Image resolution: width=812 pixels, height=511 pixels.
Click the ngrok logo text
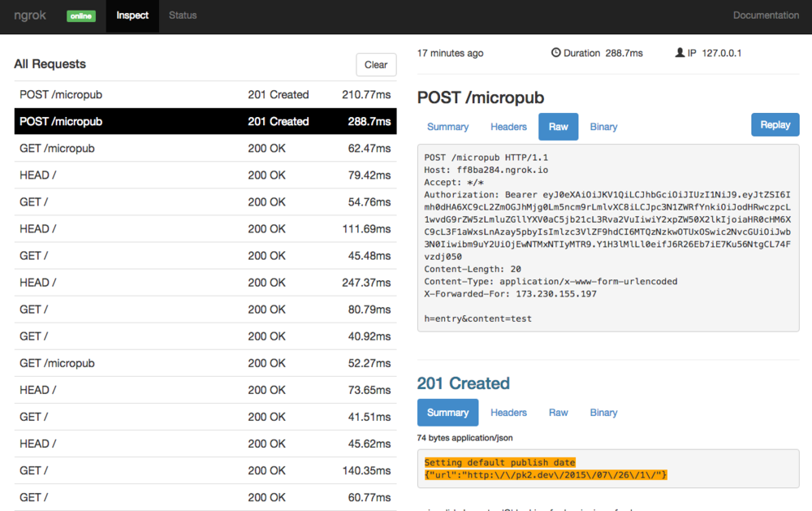(x=30, y=15)
